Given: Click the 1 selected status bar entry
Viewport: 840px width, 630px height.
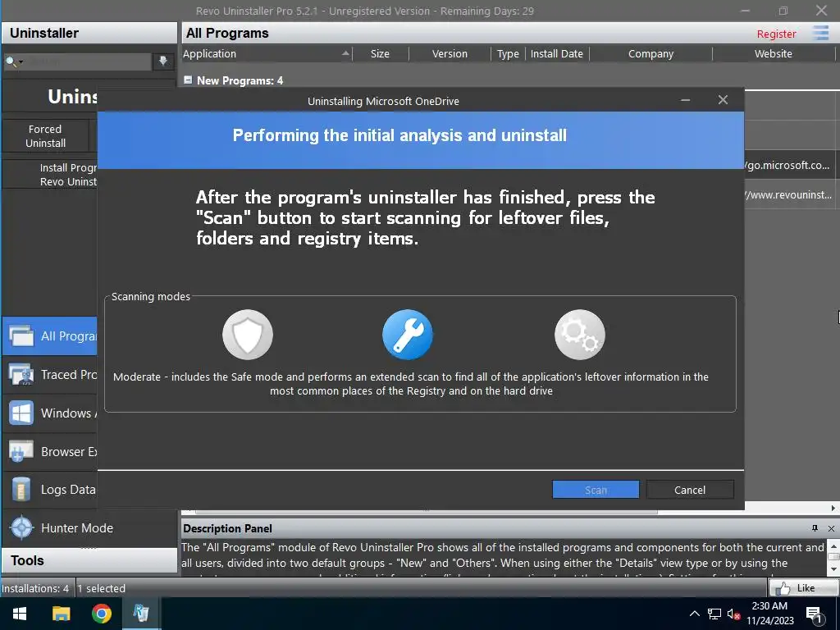Looking at the screenshot, I should click(102, 588).
